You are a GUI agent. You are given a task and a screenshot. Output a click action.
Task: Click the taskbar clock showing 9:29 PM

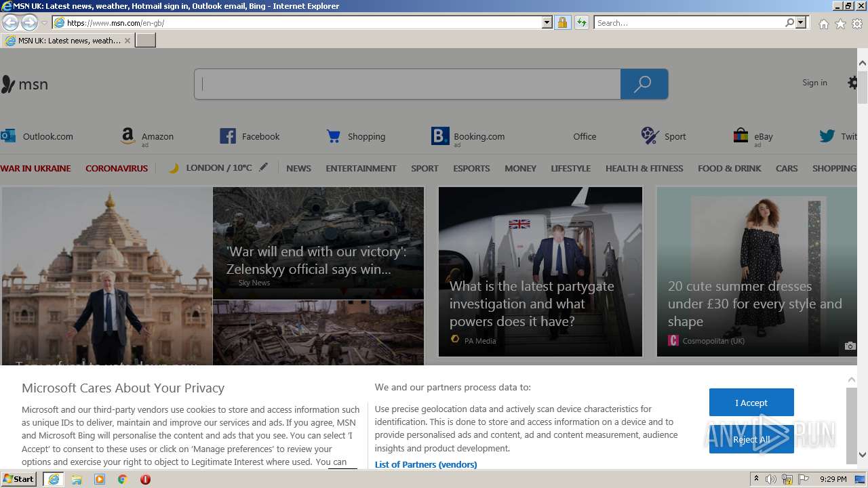pyautogui.click(x=833, y=479)
